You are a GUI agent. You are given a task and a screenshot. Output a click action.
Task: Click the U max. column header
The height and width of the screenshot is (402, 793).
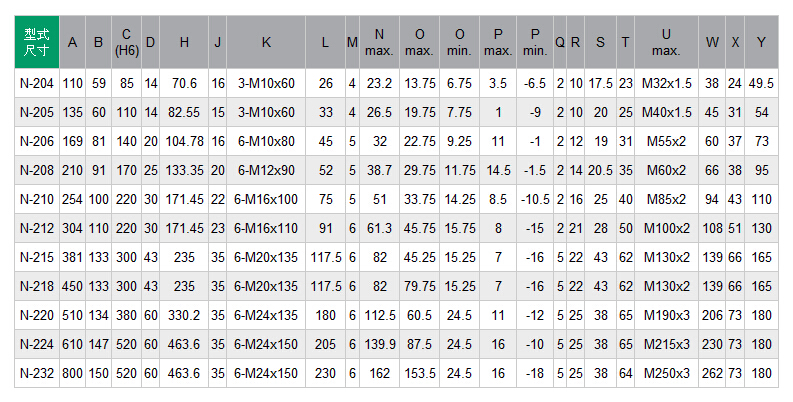click(x=666, y=42)
